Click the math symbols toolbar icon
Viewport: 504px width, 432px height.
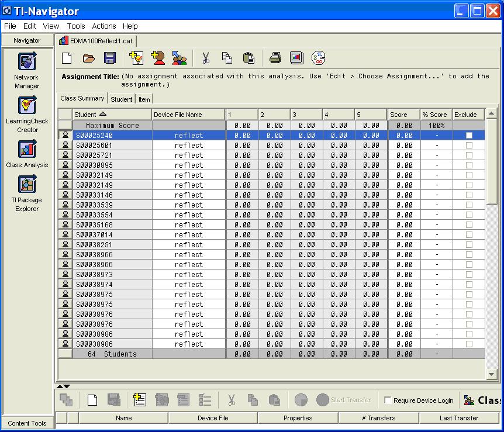coord(318,58)
